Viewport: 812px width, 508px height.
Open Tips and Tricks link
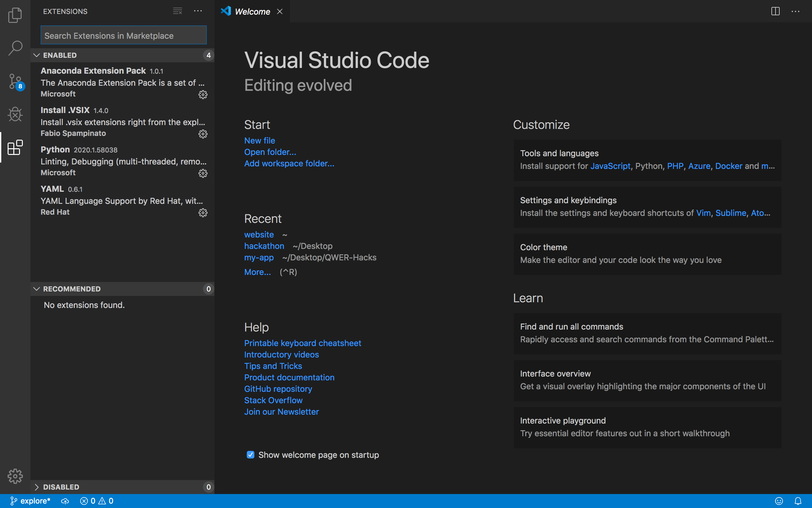[x=273, y=366]
